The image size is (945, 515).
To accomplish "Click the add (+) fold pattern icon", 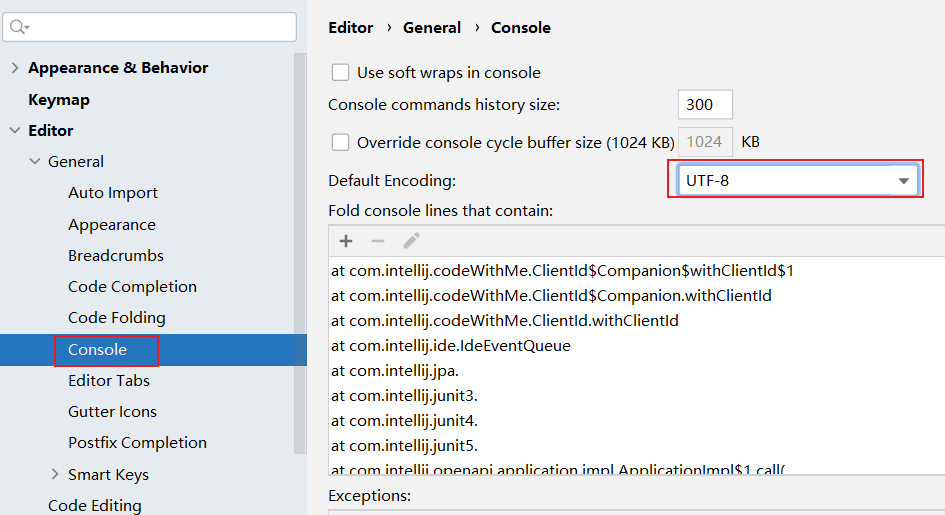I will (346, 242).
